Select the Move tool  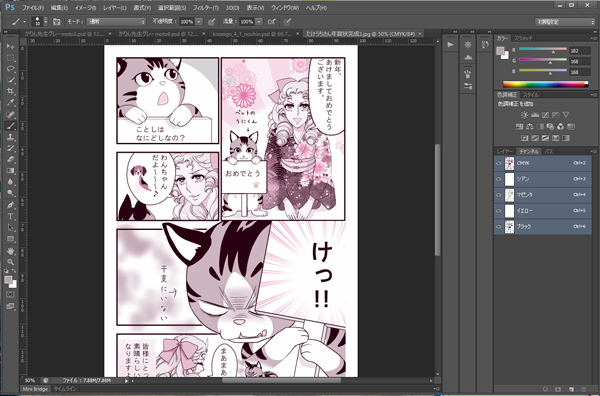pos(10,46)
